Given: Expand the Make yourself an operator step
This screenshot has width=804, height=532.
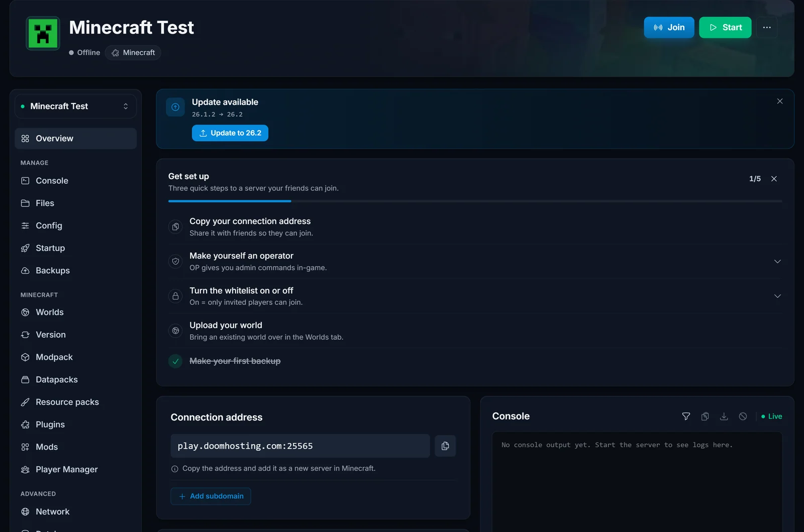Looking at the screenshot, I should [777, 262].
